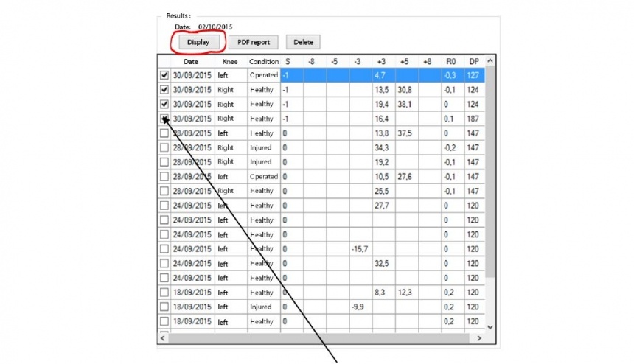
Task: Click the Display button
Action: [x=198, y=42]
